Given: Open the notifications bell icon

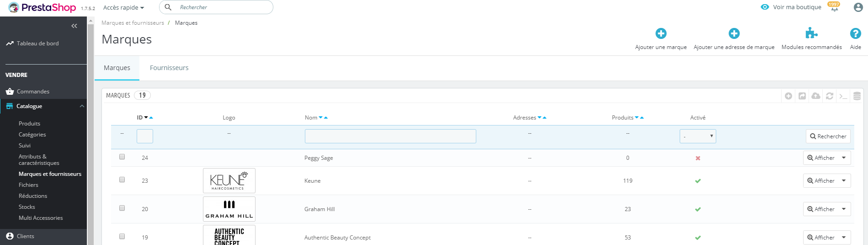Looking at the screenshot, I should [834, 7].
